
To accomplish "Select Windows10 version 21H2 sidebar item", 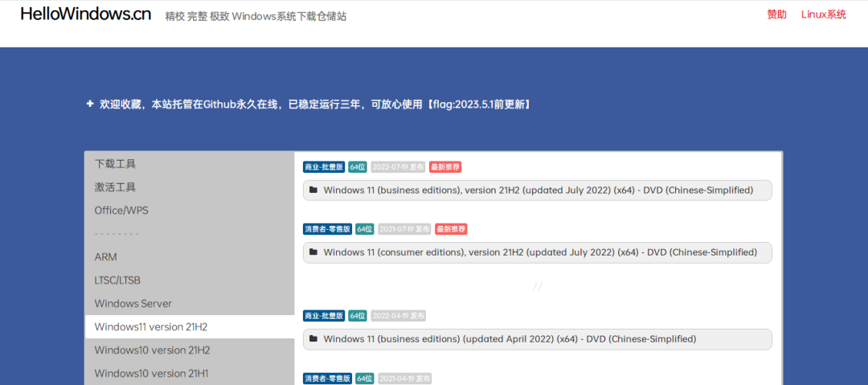I will point(190,350).
